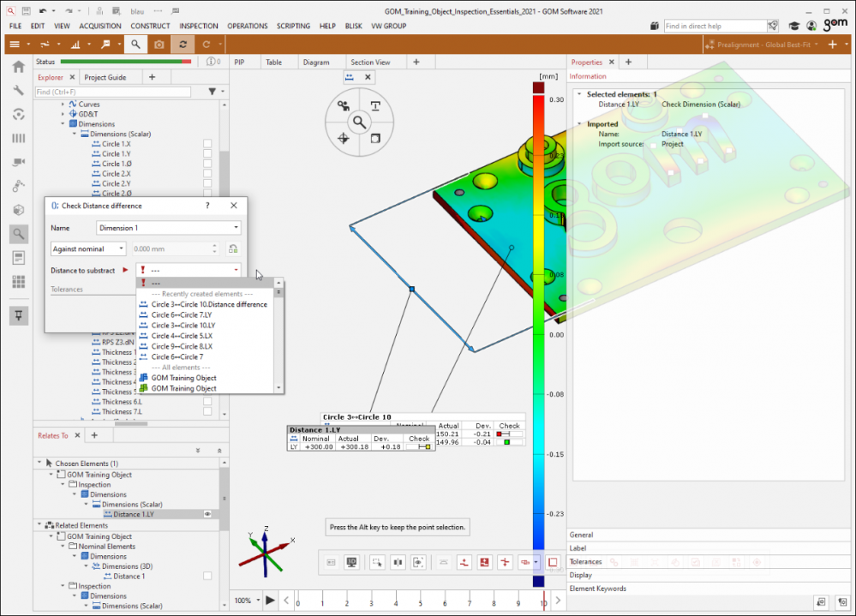Open the Name dropdown showing Dimension 1
Image resolution: width=856 pixels, height=616 pixels.
236,228
